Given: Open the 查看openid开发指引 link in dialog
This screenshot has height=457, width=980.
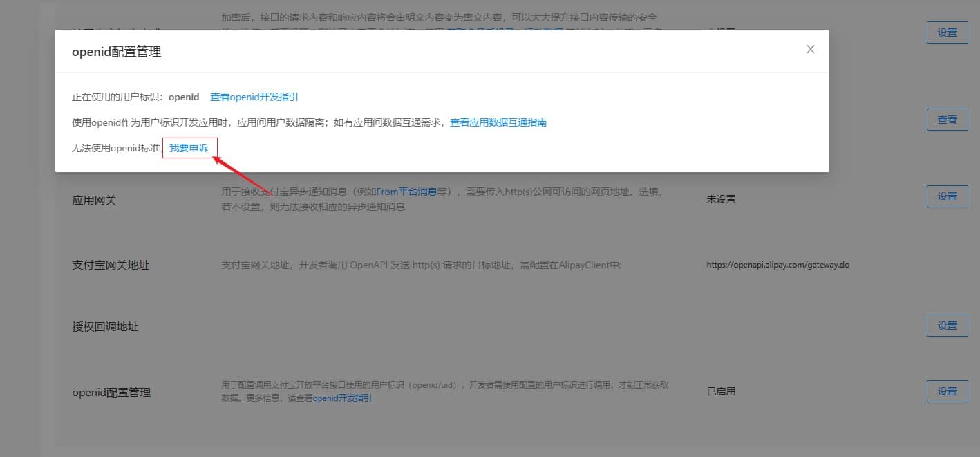Looking at the screenshot, I should click(254, 97).
